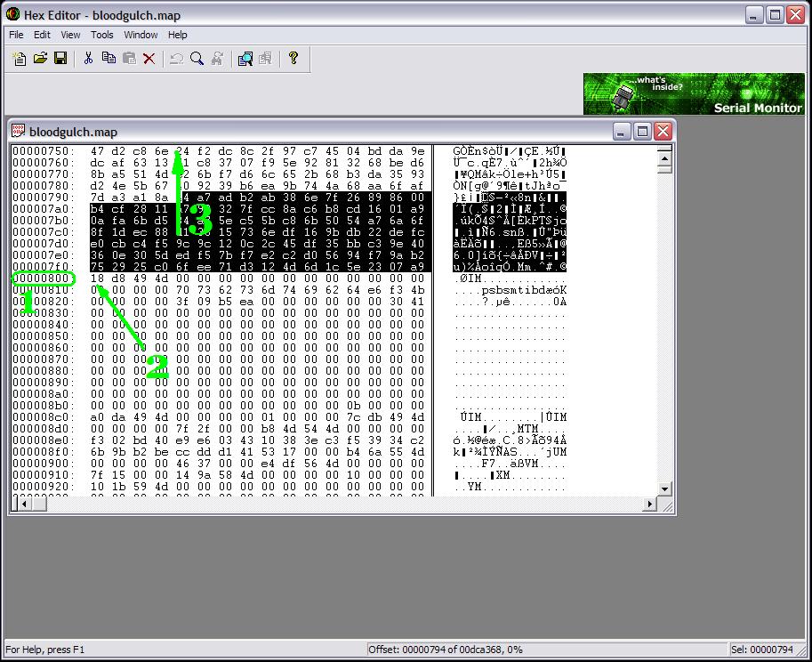Click the offset label 000008c0:
The height and width of the screenshot is (662, 812).
pos(44,417)
